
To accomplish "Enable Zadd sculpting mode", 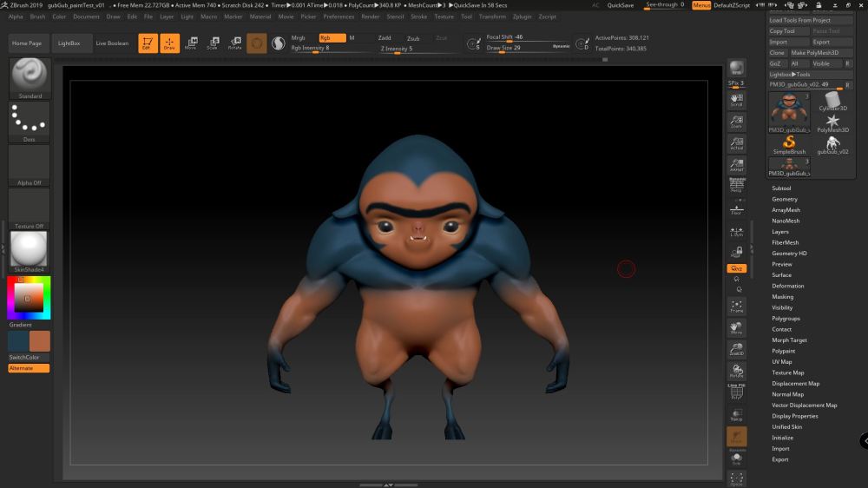I will click(385, 38).
